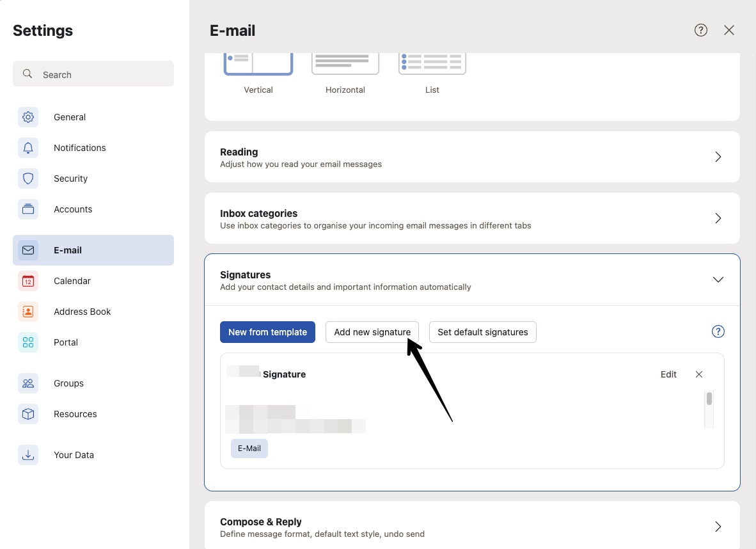Collapse the Signatures section

pyautogui.click(x=718, y=280)
